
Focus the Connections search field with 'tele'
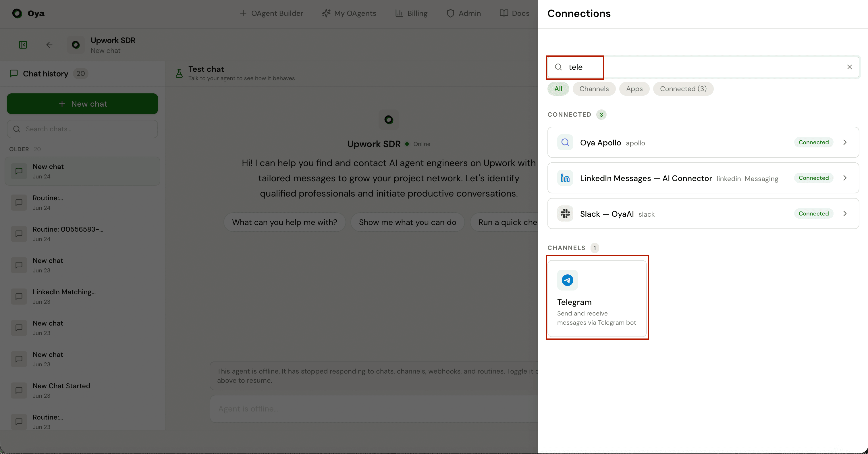(x=703, y=67)
